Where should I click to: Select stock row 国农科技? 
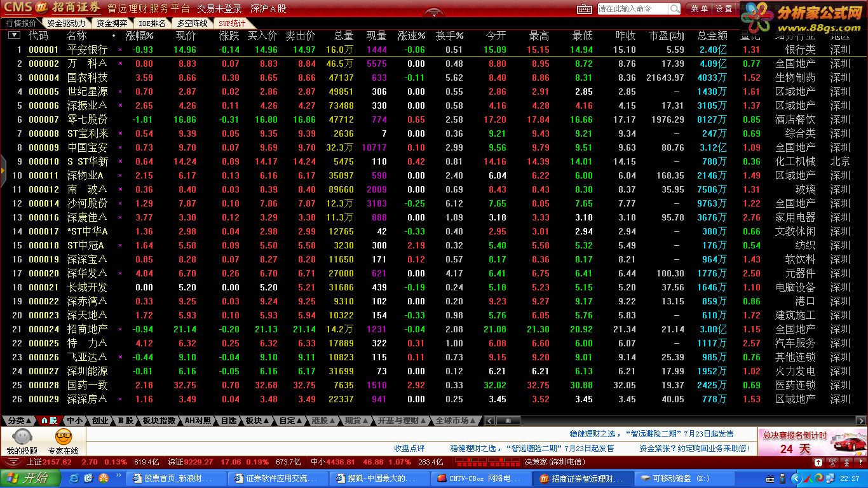point(434,78)
